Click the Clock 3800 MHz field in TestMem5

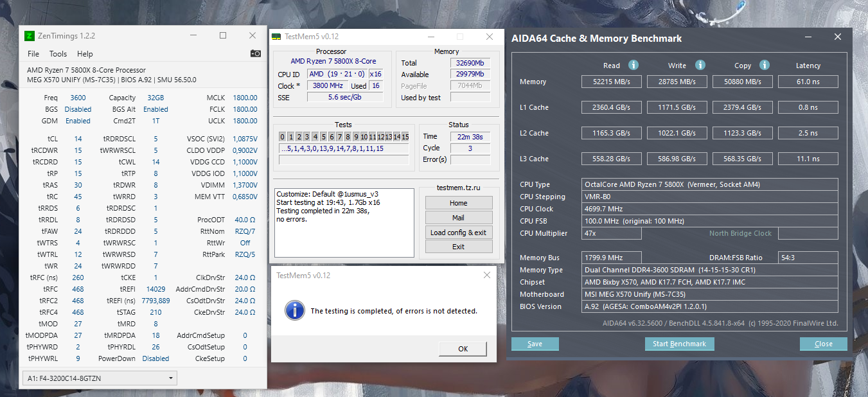[x=328, y=85]
